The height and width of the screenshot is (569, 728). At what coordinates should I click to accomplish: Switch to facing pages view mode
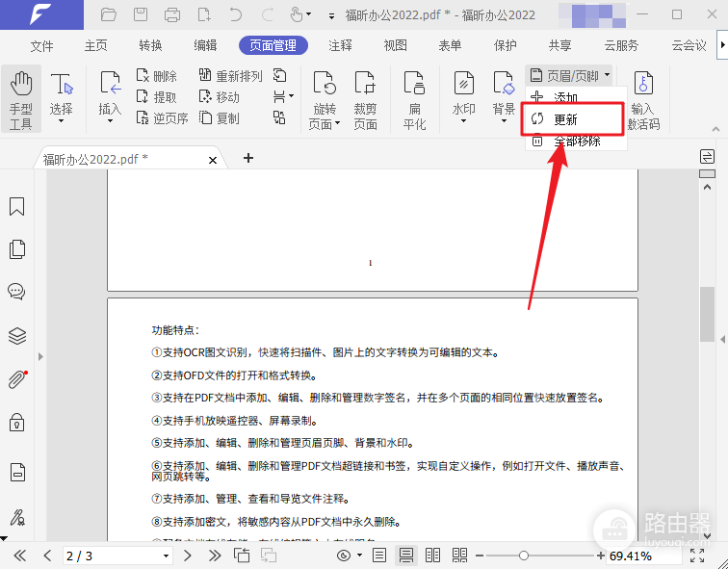[432, 556]
